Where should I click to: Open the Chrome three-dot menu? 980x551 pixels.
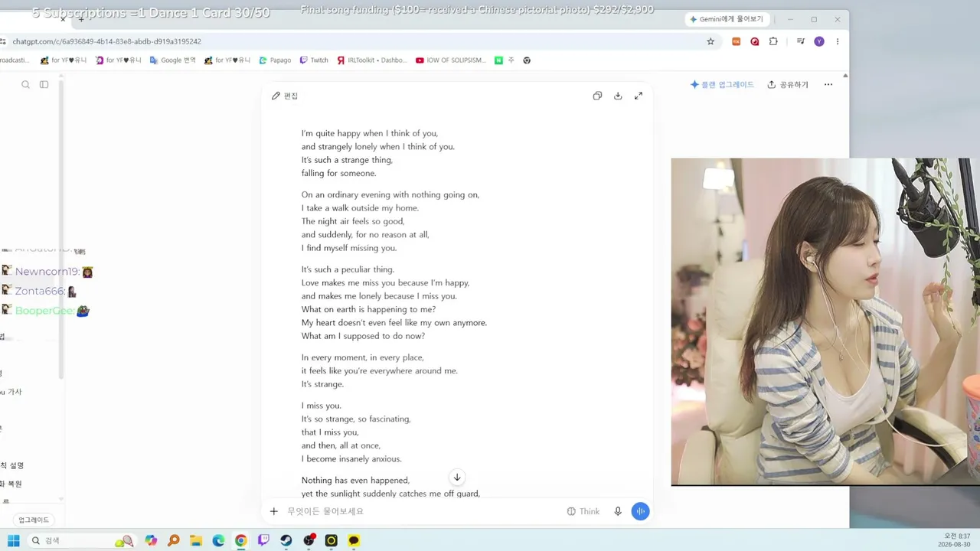tap(838, 41)
